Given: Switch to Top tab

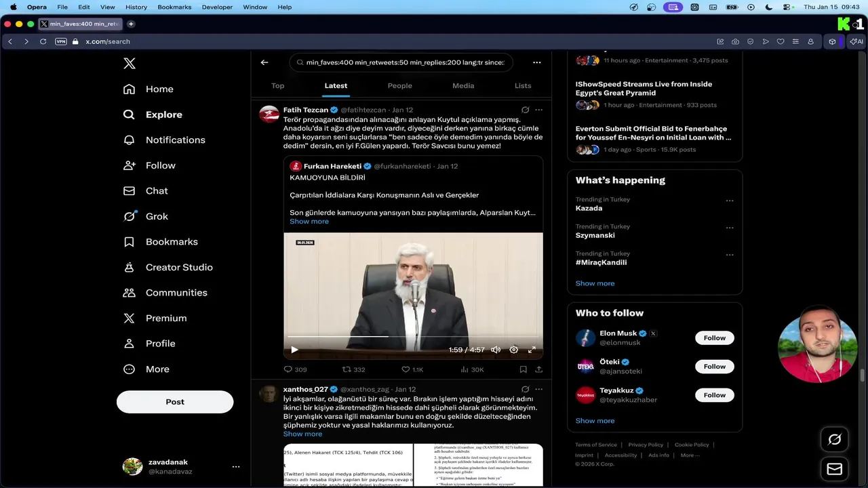Looking at the screenshot, I should click(x=277, y=85).
